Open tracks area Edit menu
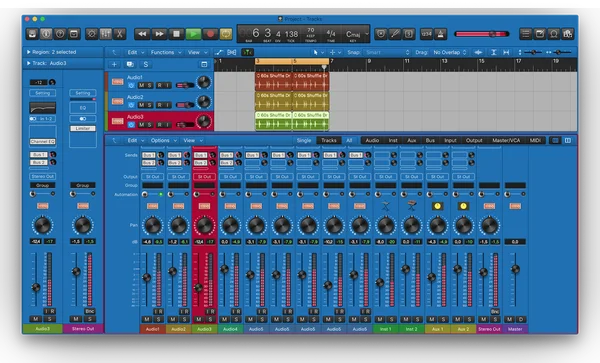The width and height of the screenshot is (600, 363). [x=136, y=52]
